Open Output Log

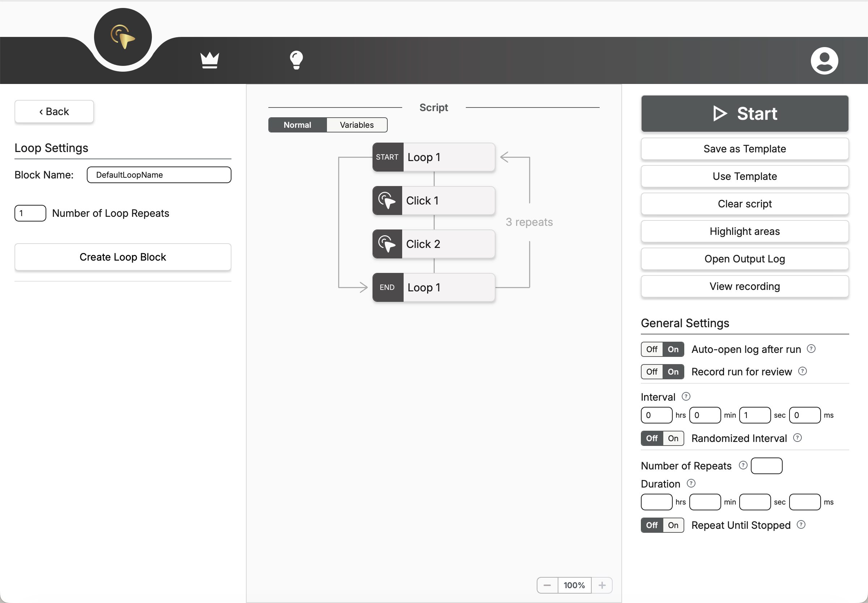[x=745, y=259]
